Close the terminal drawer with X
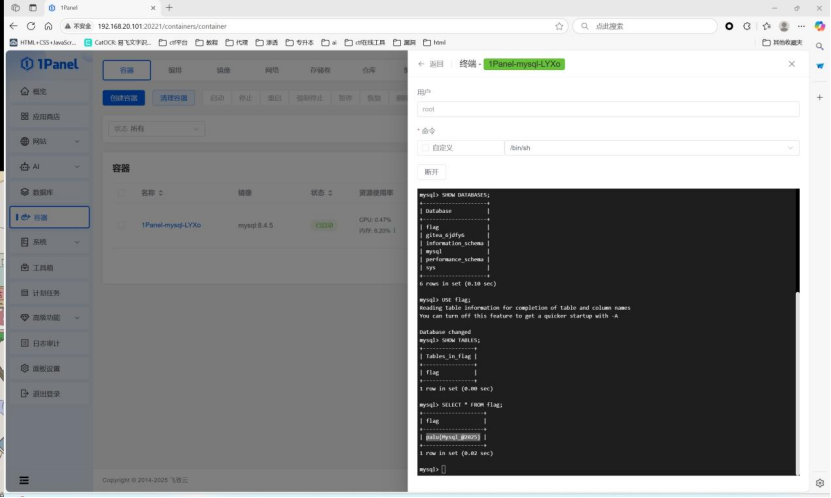 pyautogui.click(x=792, y=64)
